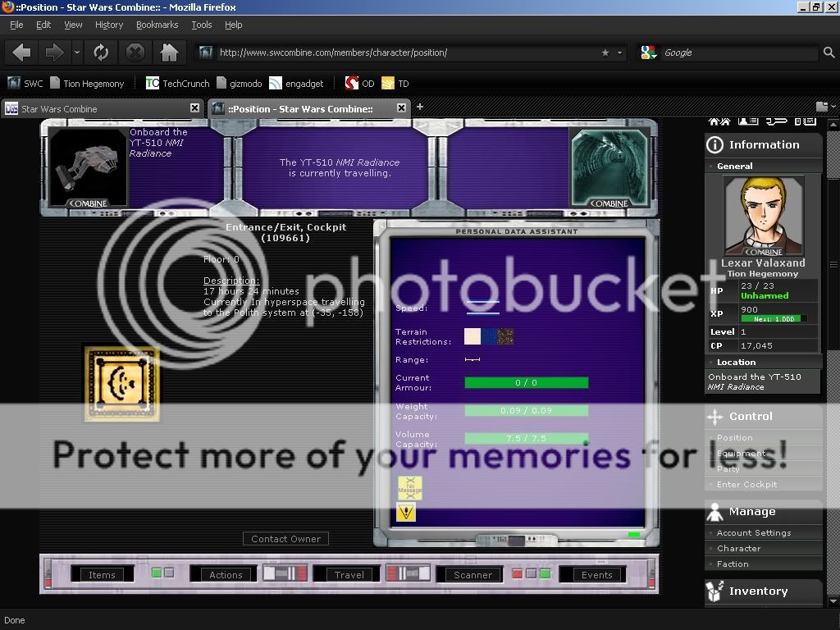Close the Position tab
The height and width of the screenshot is (630, 840).
(x=401, y=108)
